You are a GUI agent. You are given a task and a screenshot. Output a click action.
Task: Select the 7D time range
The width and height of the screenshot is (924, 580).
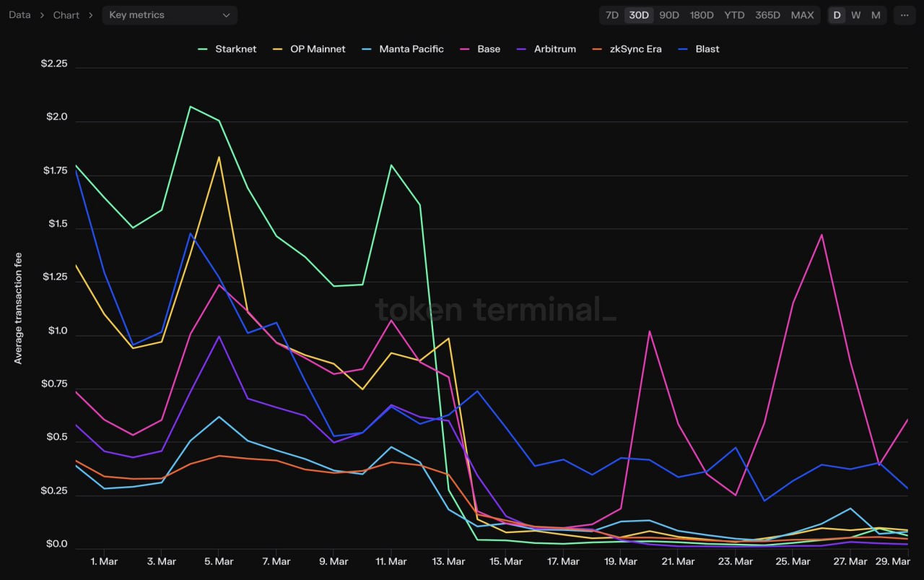tap(611, 15)
